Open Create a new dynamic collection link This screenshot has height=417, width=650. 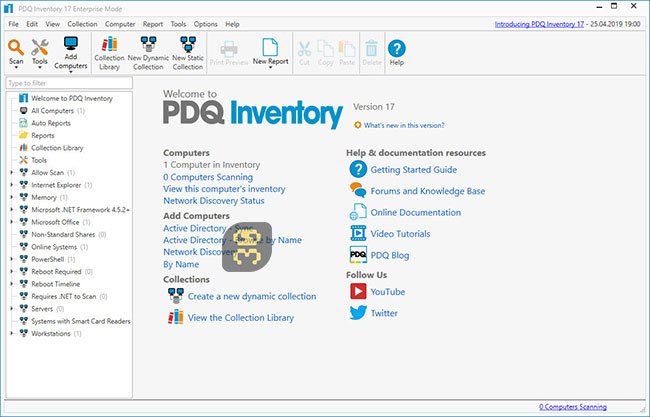[x=252, y=296]
